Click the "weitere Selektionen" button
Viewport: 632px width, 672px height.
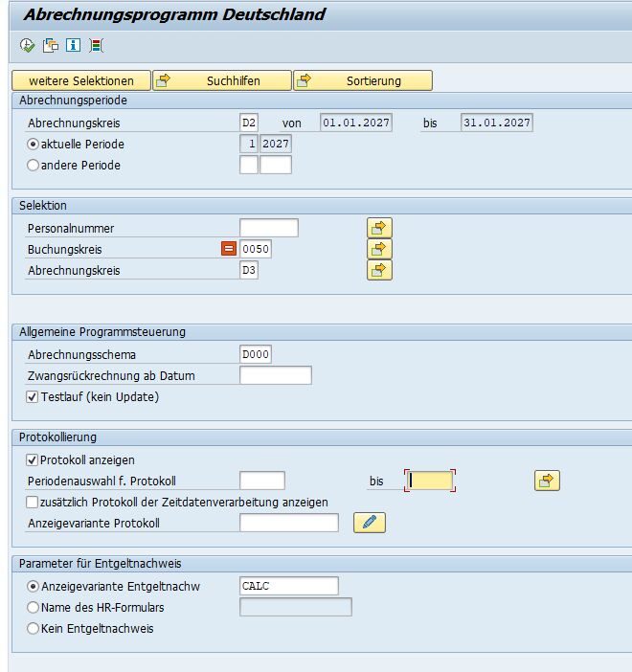[x=81, y=80]
